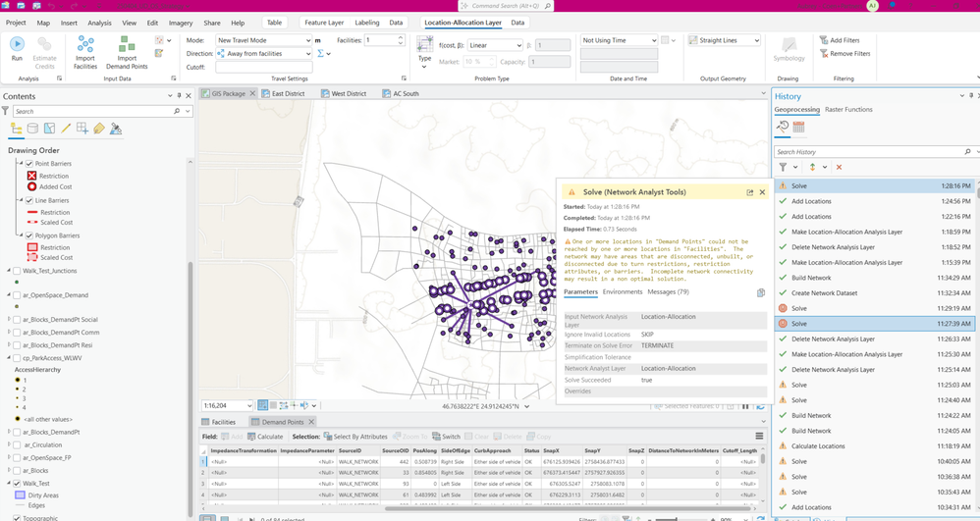Open the Analysis ribbon tab
This screenshot has height=521, width=980.
tap(99, 23)
